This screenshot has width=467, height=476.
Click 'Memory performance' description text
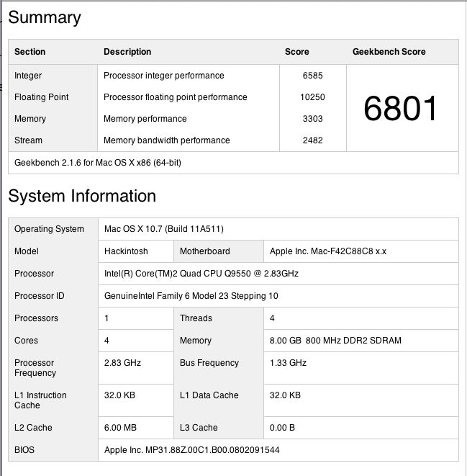[x=145, y=119]
